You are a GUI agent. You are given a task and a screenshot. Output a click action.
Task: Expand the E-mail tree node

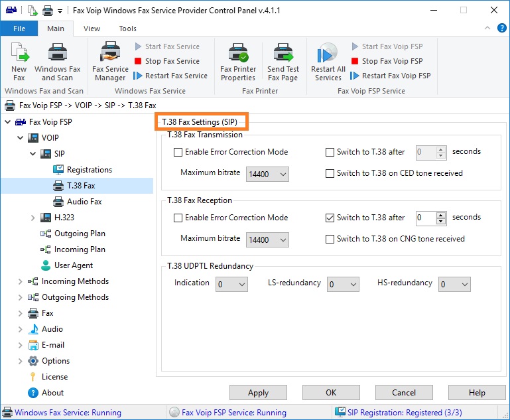tap(20, 345)
